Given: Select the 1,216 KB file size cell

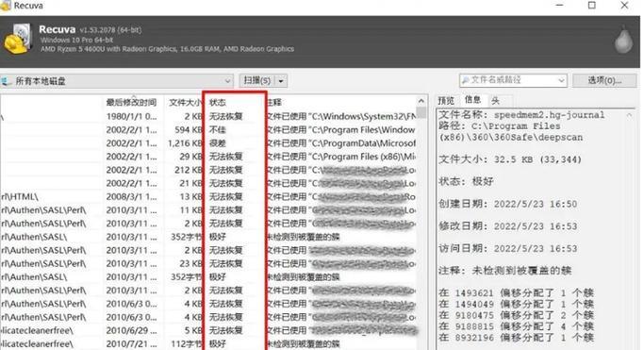Looking at the screenshot, I should tap(185, 143).
